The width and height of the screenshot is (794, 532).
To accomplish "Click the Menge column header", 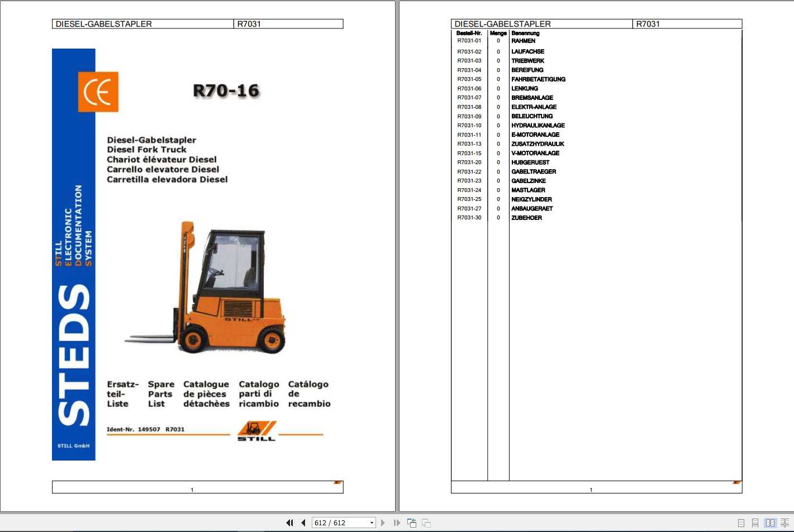I will (498, 33).
